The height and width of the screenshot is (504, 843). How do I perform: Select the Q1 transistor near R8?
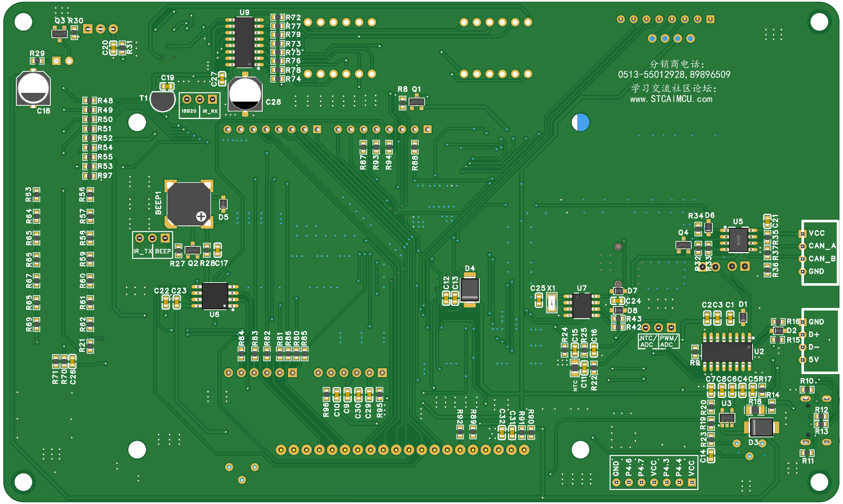pyautogui.click(x=416, y=102)
